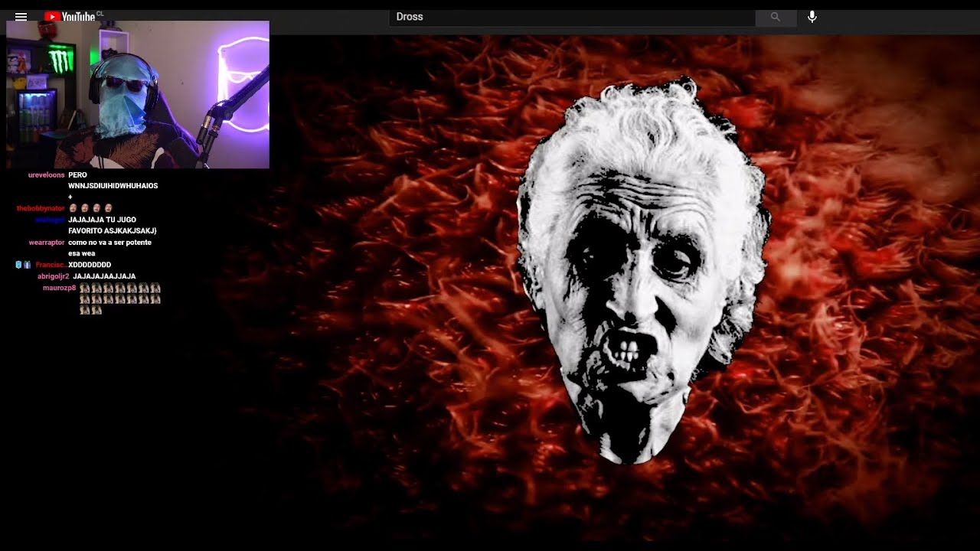
Task: Select chat username "Francisc"
Action: [50, 265]
